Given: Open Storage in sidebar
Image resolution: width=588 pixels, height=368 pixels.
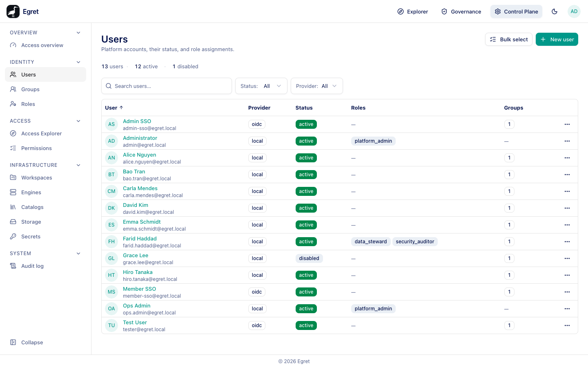Looking at the screenshot, I should pos(45,222).
